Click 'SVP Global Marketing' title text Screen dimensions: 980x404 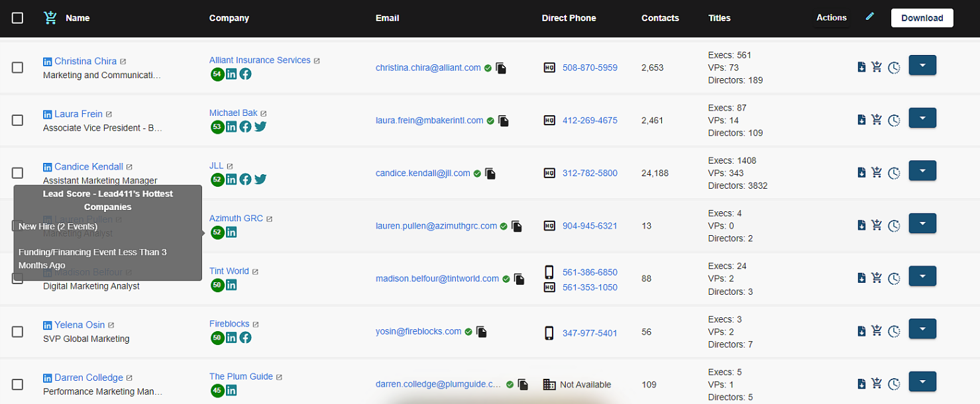pyautogui.click(x=86, y=338)
